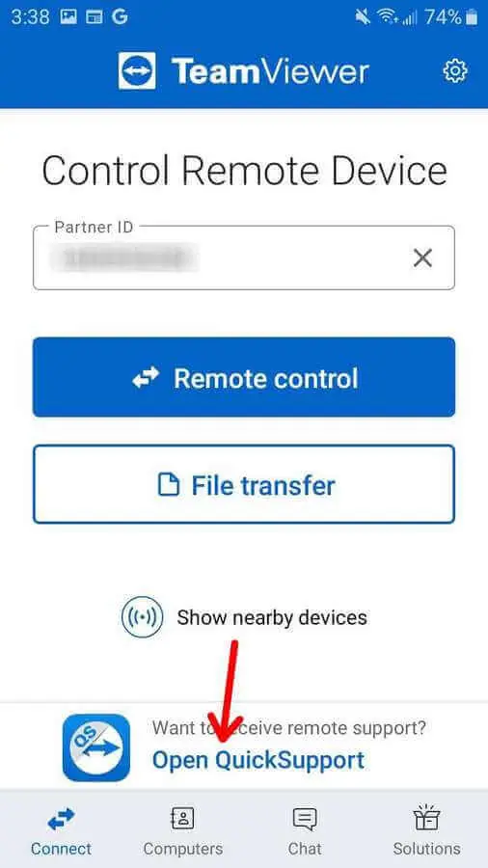The image size is (488, 868).
Task: Start a Remote control session
Action: point(244,376)
